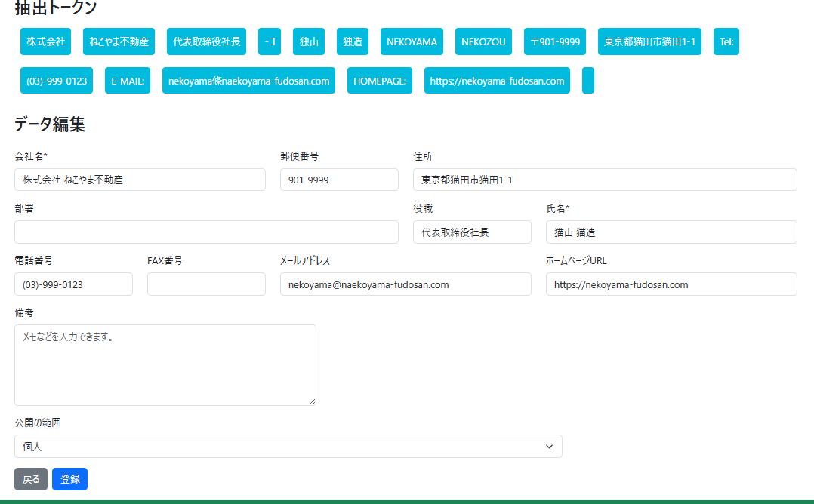Pick the 代表取締役社長 token
Image resolution: width=814 pixels, height=504 pixels.
coord(206,41)
